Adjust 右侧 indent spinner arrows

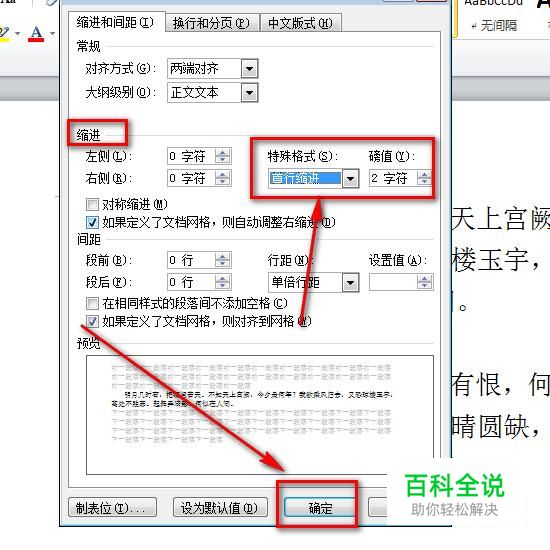point(223,178)
